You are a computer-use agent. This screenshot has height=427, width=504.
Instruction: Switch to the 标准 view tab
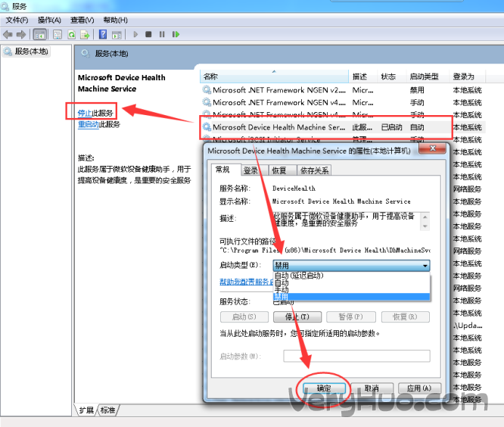pos(107,410)
